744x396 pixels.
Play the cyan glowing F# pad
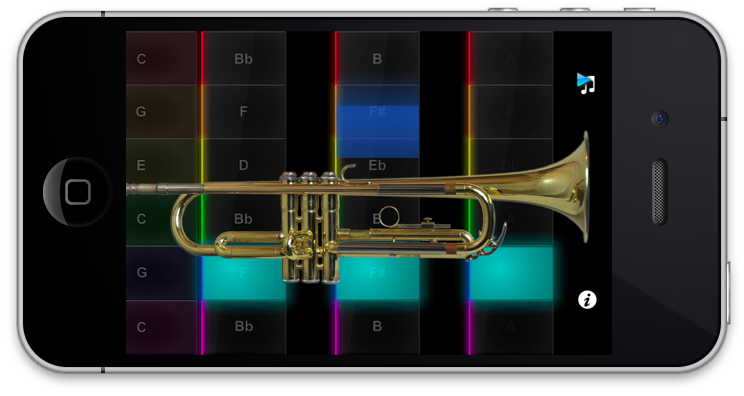point(378,273)
